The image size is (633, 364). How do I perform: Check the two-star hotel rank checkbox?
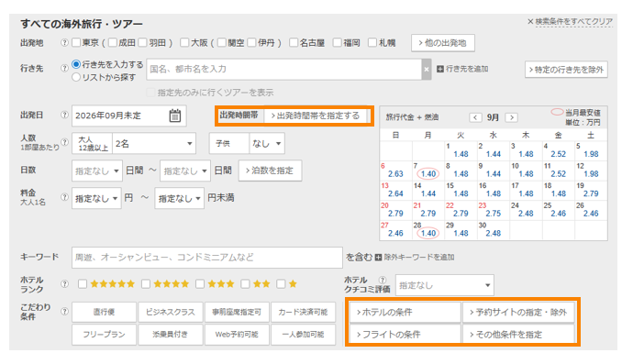pos(245,284)
